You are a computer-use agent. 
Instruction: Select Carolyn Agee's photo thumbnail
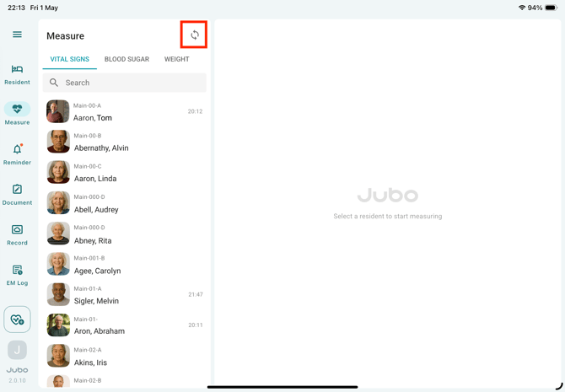pos(58,264)
